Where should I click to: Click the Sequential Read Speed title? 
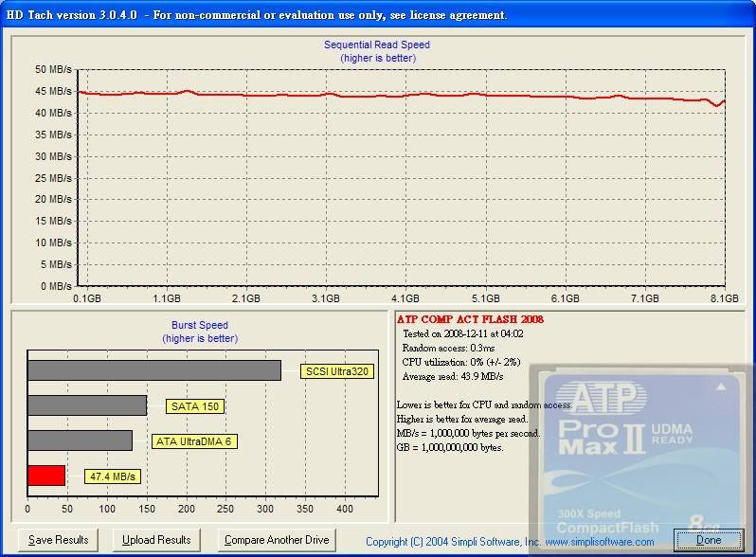(x=377, y=45)
